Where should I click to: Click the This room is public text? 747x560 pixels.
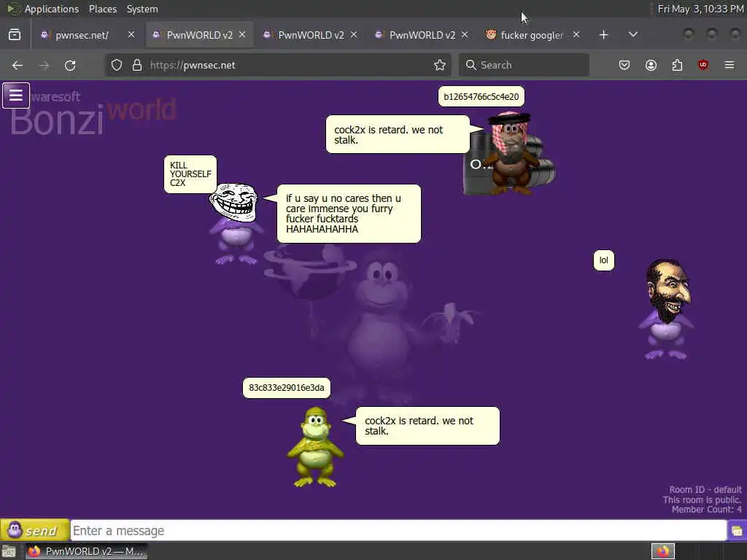coord(702,499)
